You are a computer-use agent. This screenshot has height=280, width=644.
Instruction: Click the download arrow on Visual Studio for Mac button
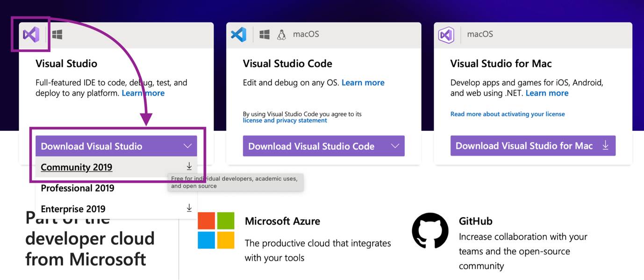(x=606, y=146)
